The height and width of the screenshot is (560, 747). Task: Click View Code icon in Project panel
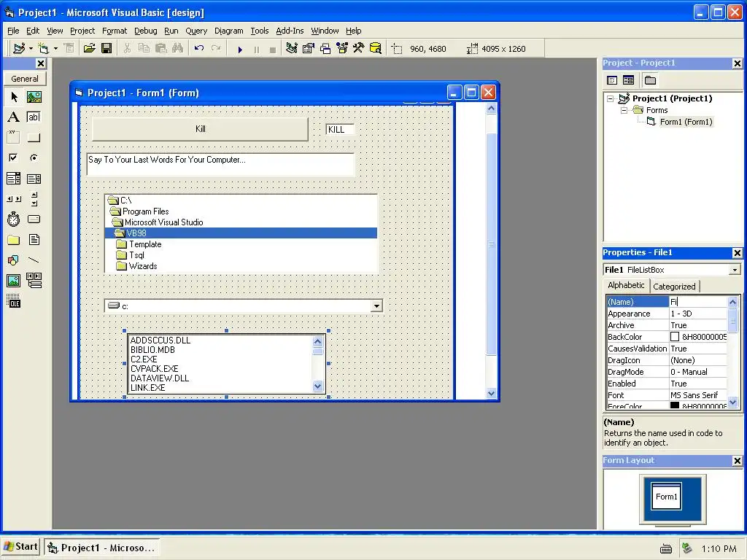click(612, 80)
